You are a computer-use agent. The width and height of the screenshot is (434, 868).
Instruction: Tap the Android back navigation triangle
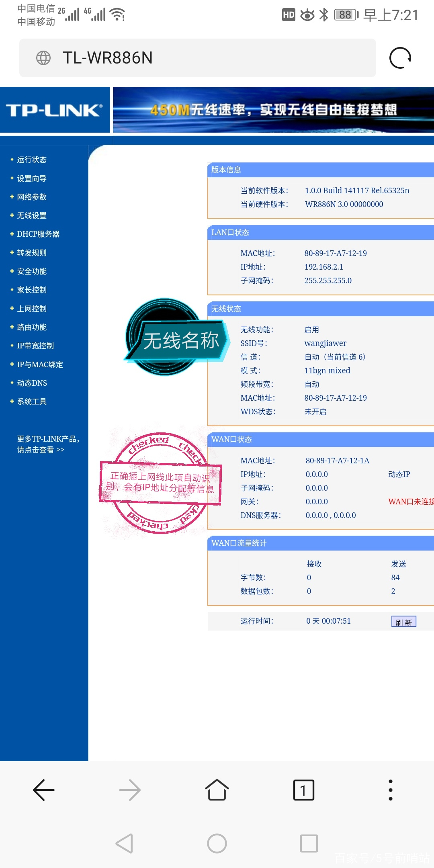(x=124, y=843)
